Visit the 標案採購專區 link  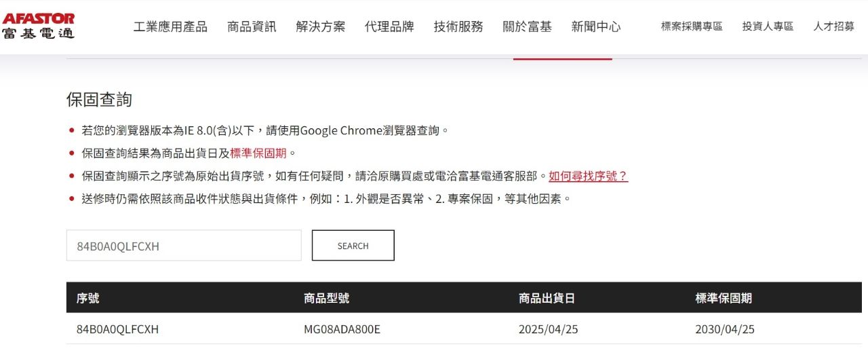pos(692,26)
